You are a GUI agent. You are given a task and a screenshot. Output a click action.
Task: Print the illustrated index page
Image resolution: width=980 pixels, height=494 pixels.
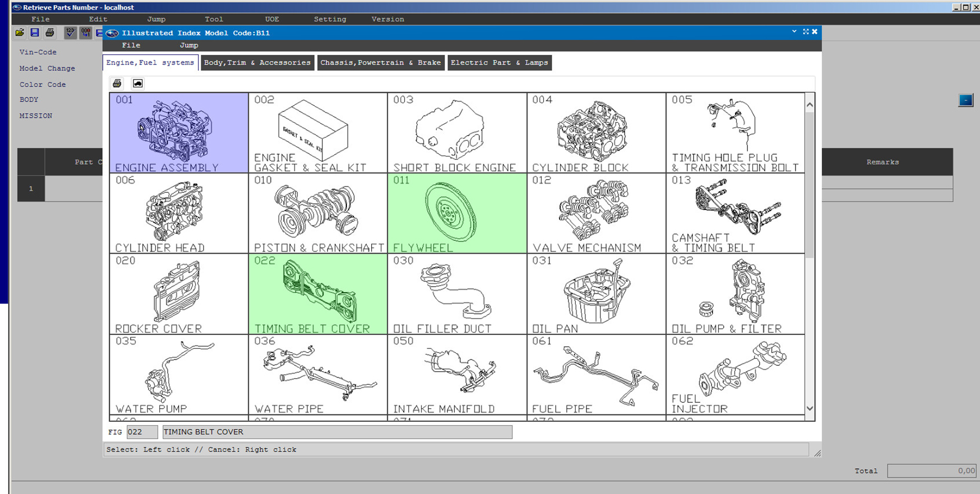117,83
